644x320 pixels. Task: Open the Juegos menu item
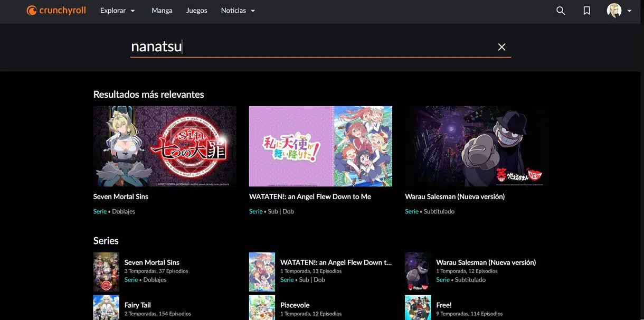197,11
